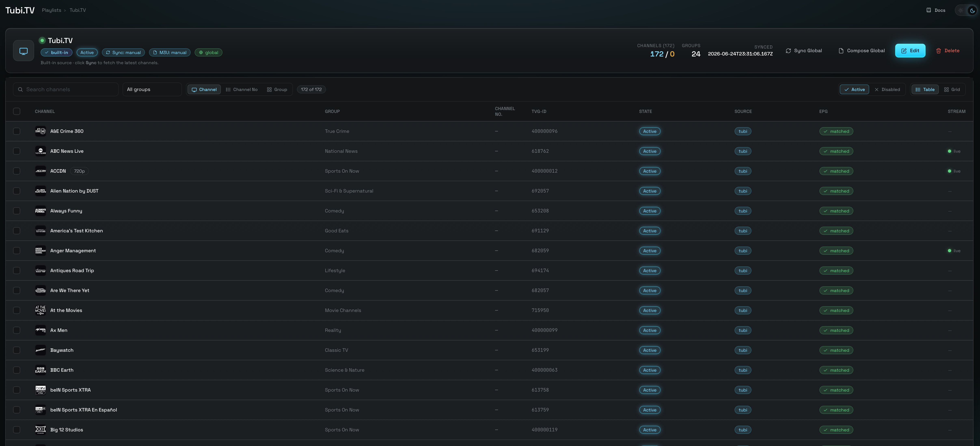This screenshot has height=446, width=980.
Task: Click the Baywatch channel logo
Action: [40, 350]
